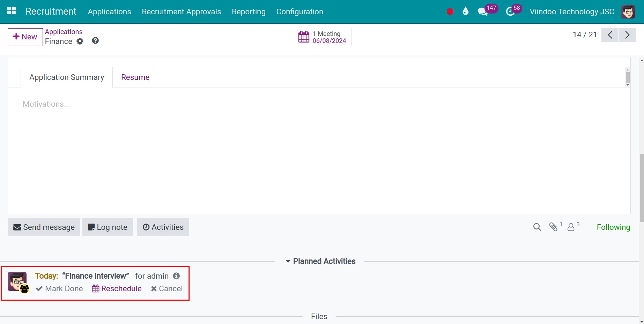Click Reschedule on Finance Interview activity
This screenshot has height=324, width=644.
117,289
